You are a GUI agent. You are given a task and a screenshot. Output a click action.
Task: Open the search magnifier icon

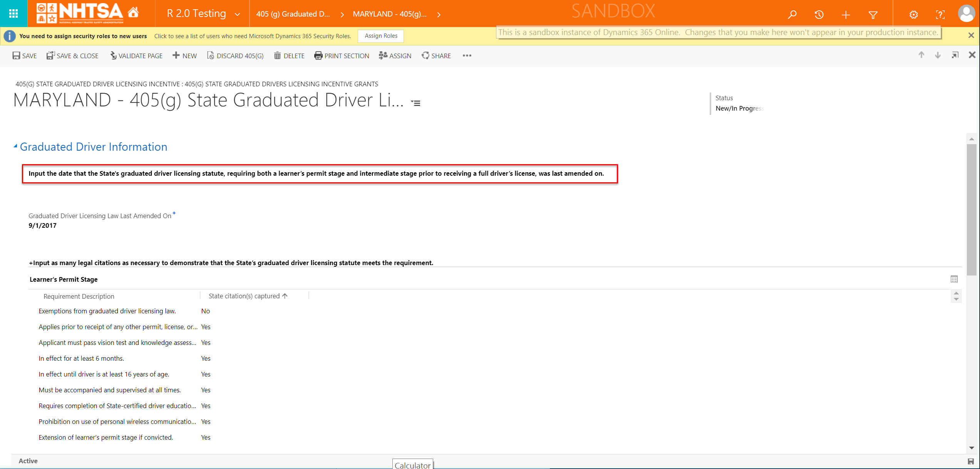point(792,15)
